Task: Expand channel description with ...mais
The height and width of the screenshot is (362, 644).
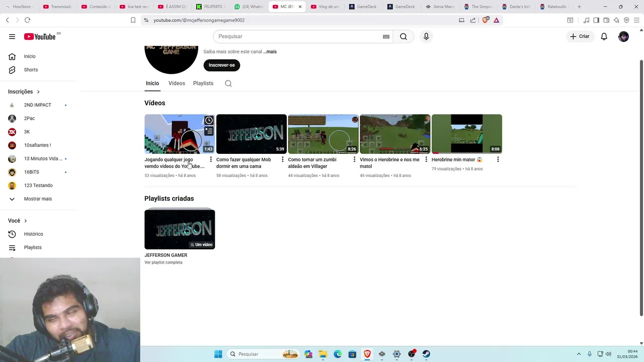Action: [270, 52]
